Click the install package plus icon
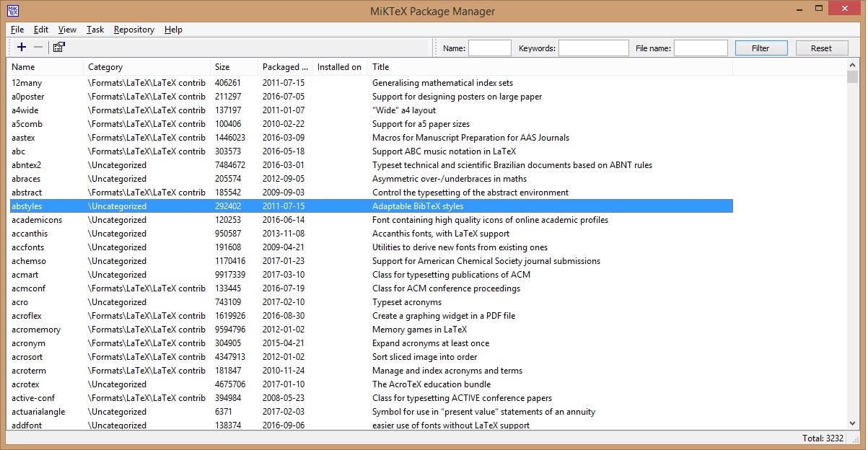The image size is (868, 450). pyautogui.click(x=22, y=48)
